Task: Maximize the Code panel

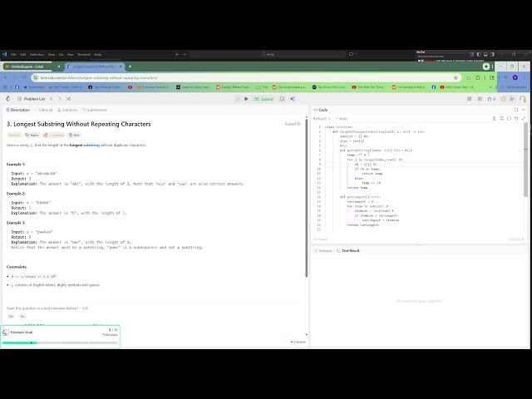Action: pos(516,110)
